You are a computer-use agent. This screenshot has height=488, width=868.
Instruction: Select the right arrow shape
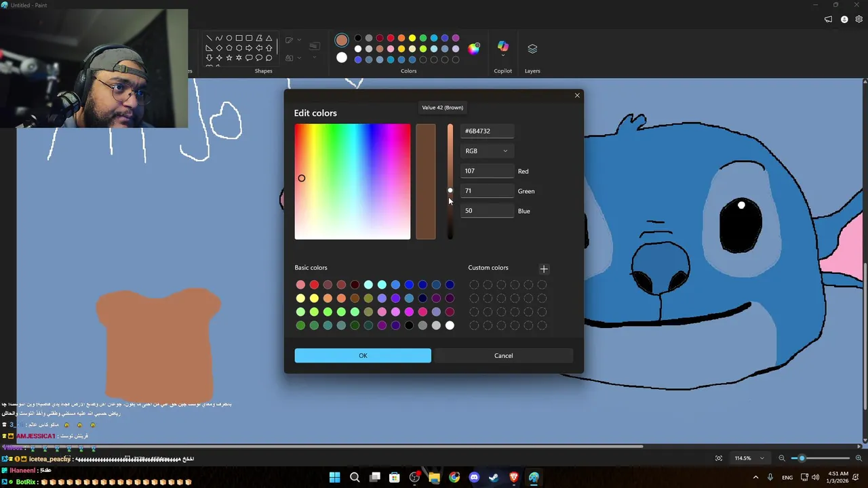pos(249,48)
